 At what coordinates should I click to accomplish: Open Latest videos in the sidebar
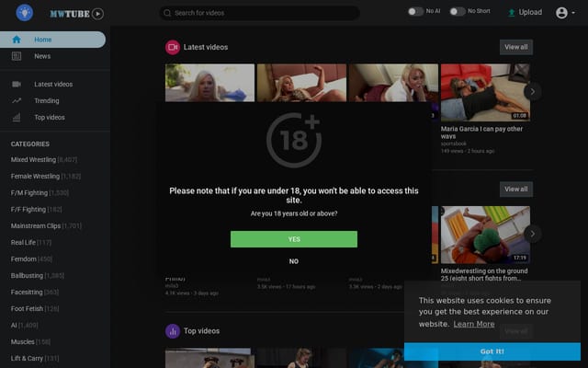pos(53,84)
